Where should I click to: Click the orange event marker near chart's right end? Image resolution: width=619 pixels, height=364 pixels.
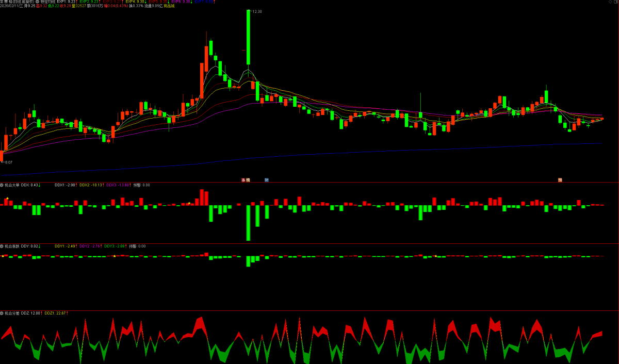pyautogui.click(x=560, y=180)
